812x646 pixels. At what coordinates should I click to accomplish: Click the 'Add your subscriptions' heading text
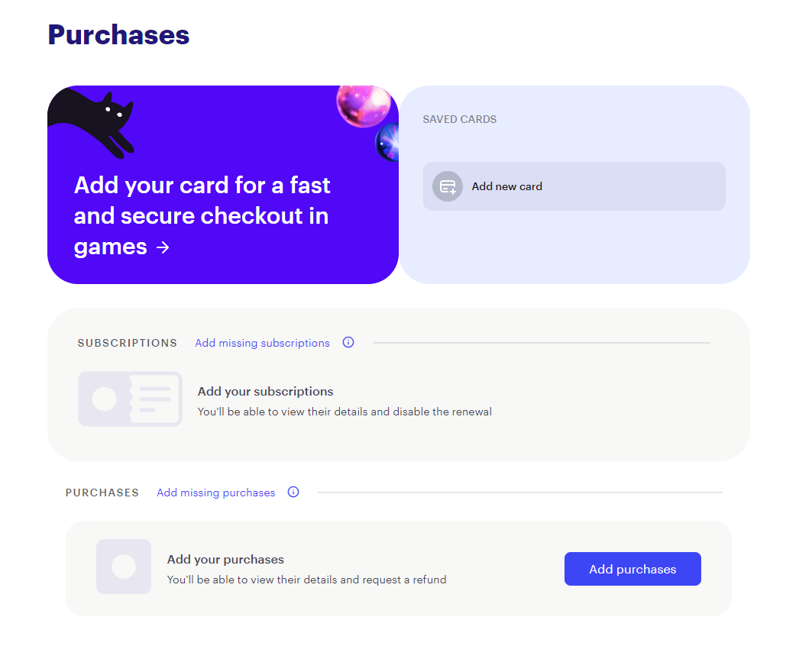[265, 391]
